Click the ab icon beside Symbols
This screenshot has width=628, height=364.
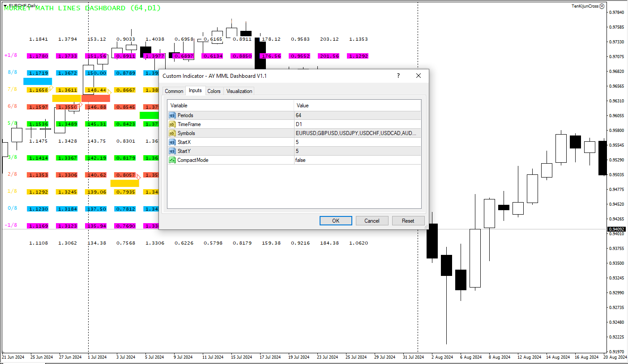click(172, 133)
